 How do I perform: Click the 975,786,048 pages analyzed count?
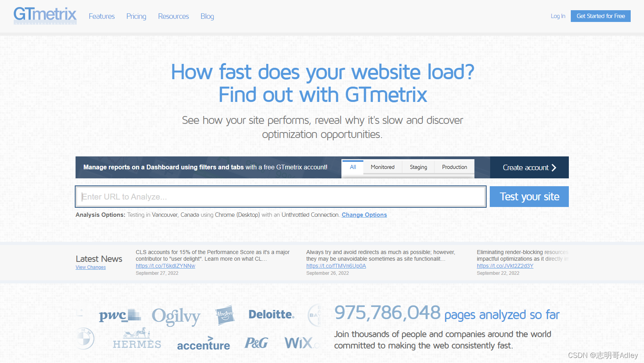pos(447,313)
